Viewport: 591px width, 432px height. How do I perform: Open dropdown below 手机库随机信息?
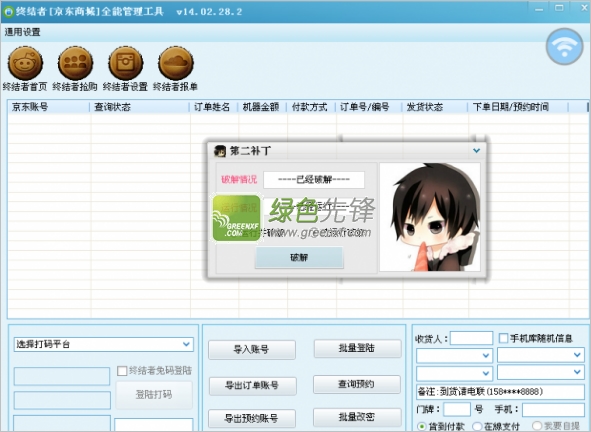pyautogui.click(x=541, y=355)
